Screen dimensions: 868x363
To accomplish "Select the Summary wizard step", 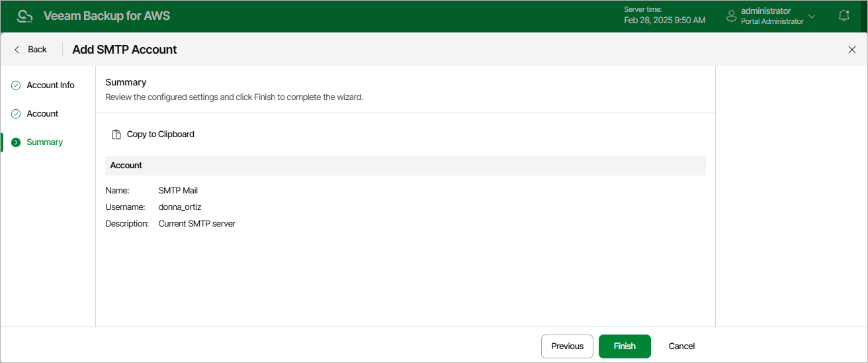I will [x=44, y=142].
